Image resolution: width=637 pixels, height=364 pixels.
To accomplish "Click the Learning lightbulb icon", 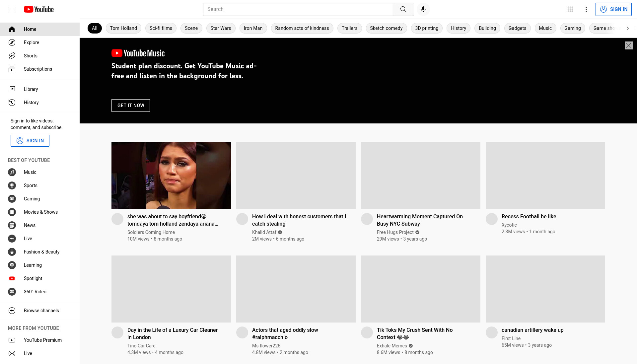I will [x=12, y=265].
